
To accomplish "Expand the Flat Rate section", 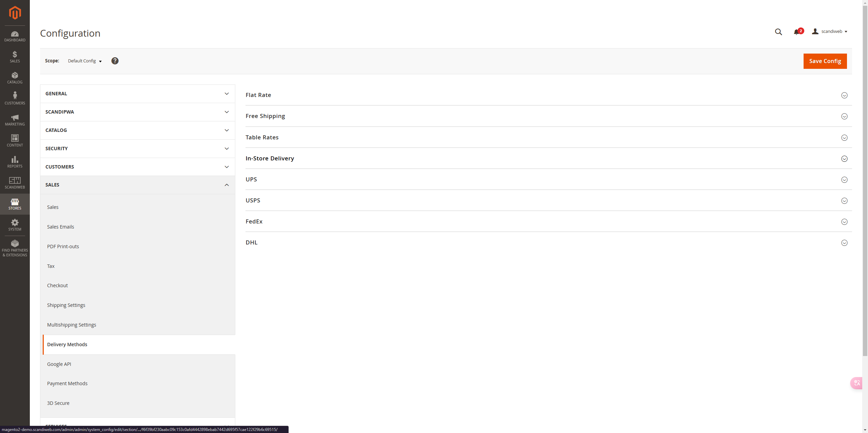I will [x=549, y=95].
